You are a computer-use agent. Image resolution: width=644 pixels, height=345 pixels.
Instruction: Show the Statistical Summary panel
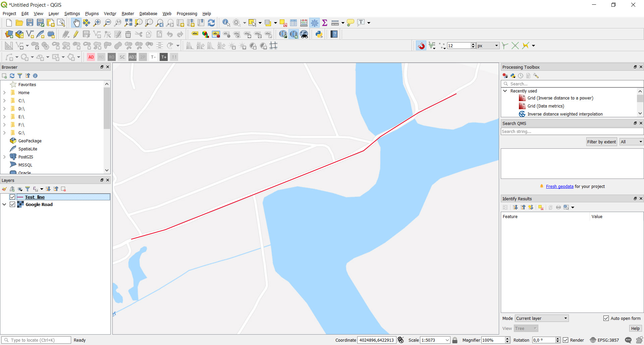coord(325,22)
